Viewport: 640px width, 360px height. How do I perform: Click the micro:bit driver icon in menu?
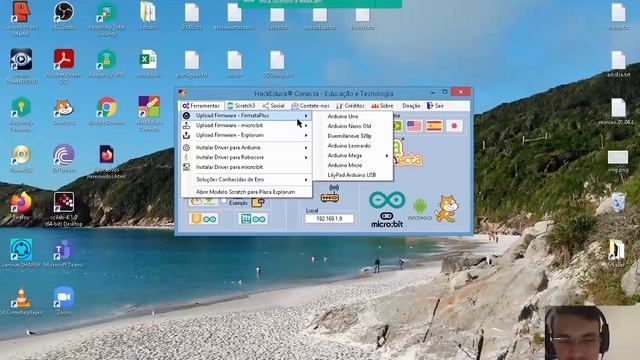point(186,167)
